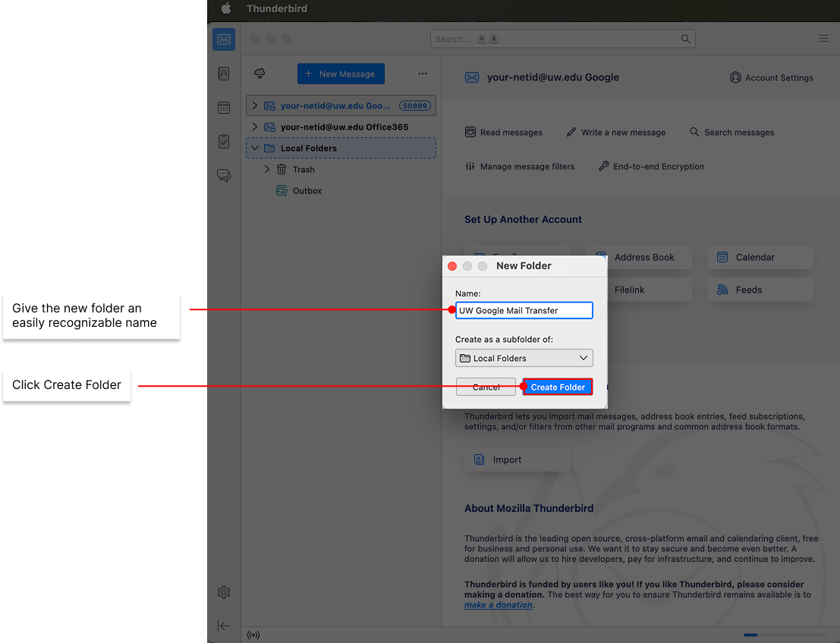Click the New Message button

point(341,74)
